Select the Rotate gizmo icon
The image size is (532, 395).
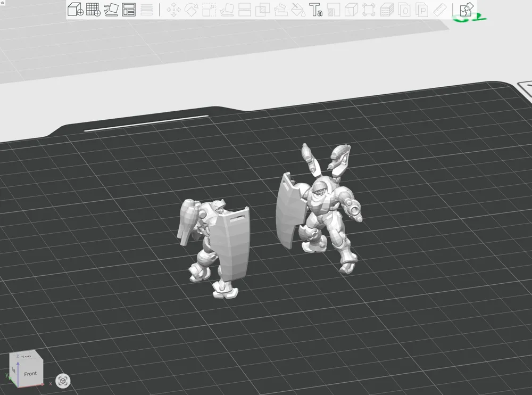point(192,10)
